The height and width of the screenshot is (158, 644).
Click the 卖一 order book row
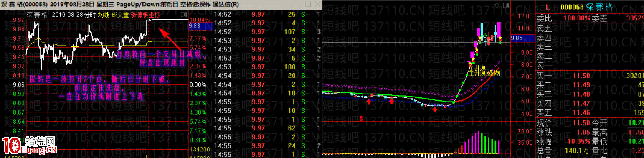click(x=590, y=66)
